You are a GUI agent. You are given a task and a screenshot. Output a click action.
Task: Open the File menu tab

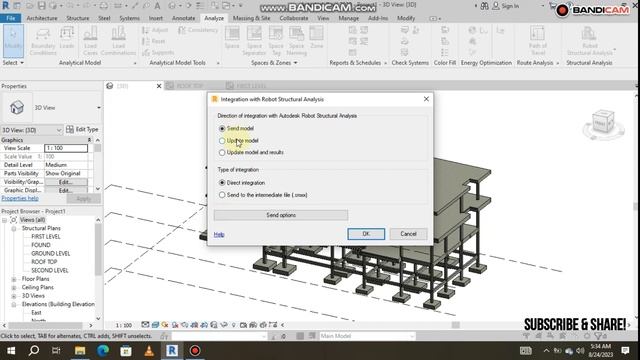click(x=11, y=18)
